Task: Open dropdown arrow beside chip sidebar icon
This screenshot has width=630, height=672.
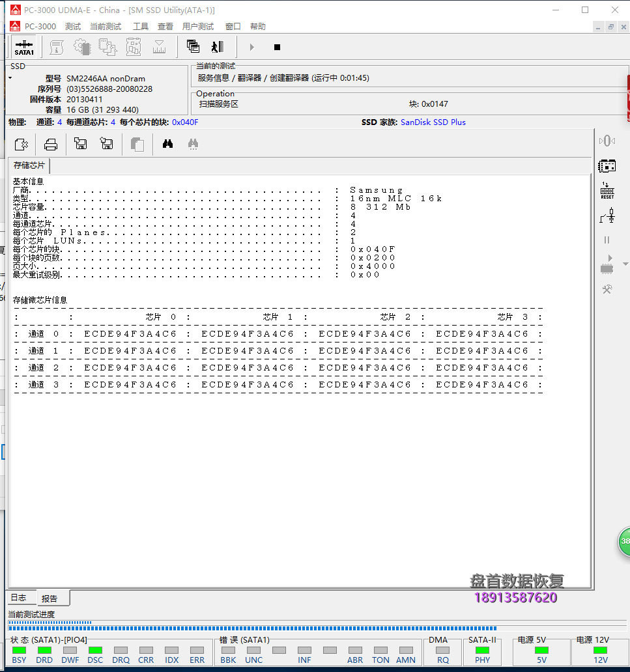Action: coord(625,264)
